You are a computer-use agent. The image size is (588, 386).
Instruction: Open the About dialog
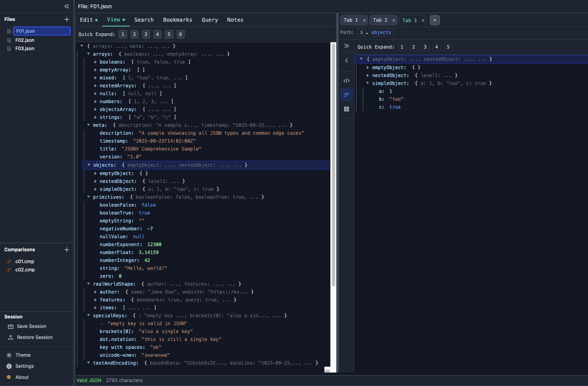(22, 377)
